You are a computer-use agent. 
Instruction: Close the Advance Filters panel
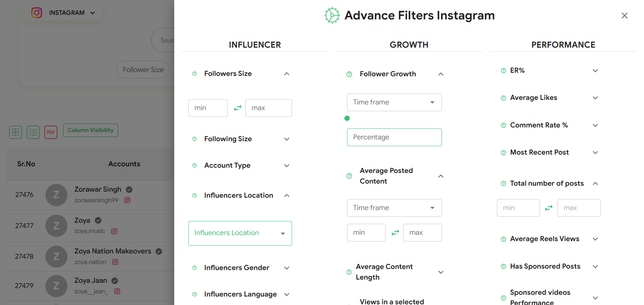(x=624, y=16)
